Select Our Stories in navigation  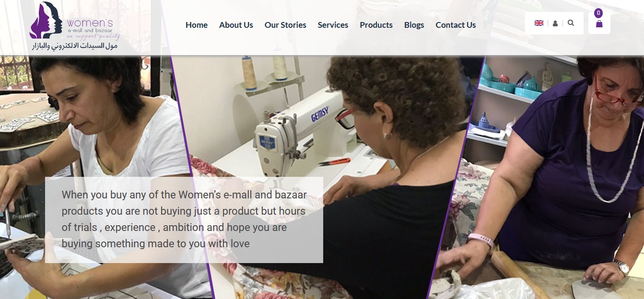285,25
